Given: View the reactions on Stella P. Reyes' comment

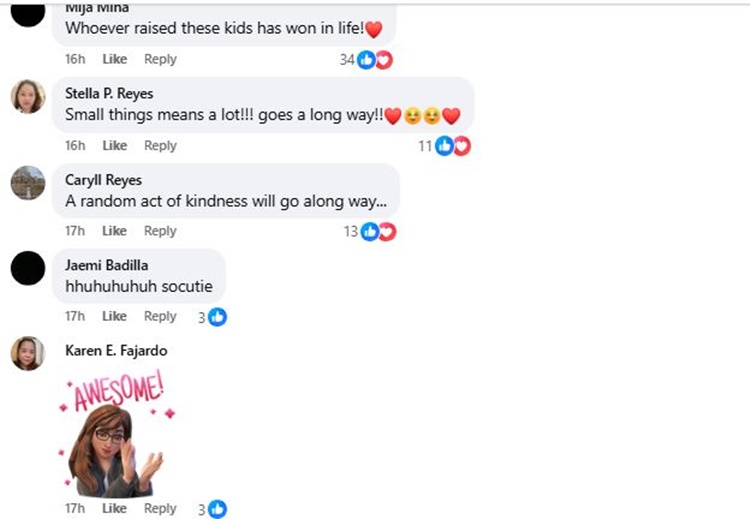Looking at the screenshot, I should (452, 146).
